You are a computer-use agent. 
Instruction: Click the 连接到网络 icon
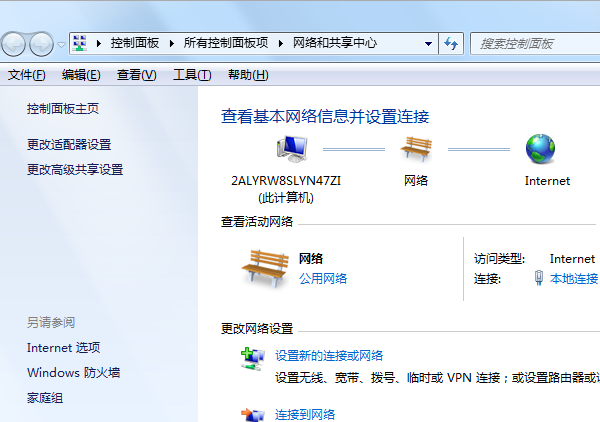253,415
